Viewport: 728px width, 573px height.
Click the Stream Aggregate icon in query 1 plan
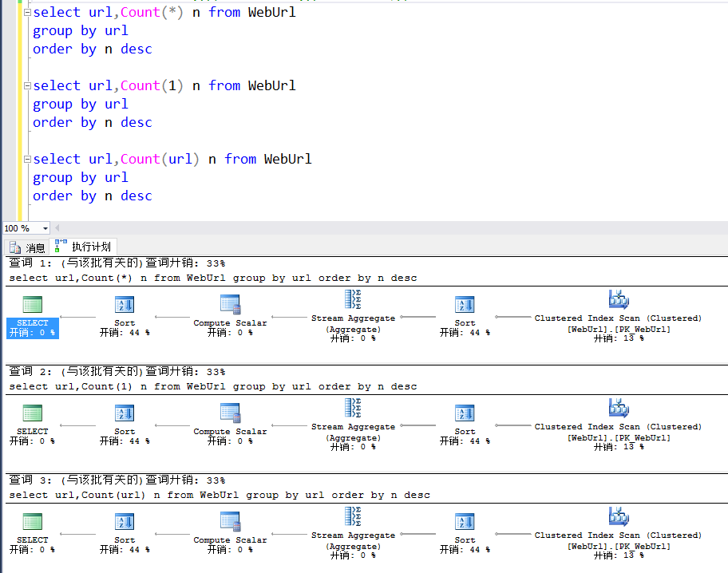pyautogui.click(x=353, y=299)
